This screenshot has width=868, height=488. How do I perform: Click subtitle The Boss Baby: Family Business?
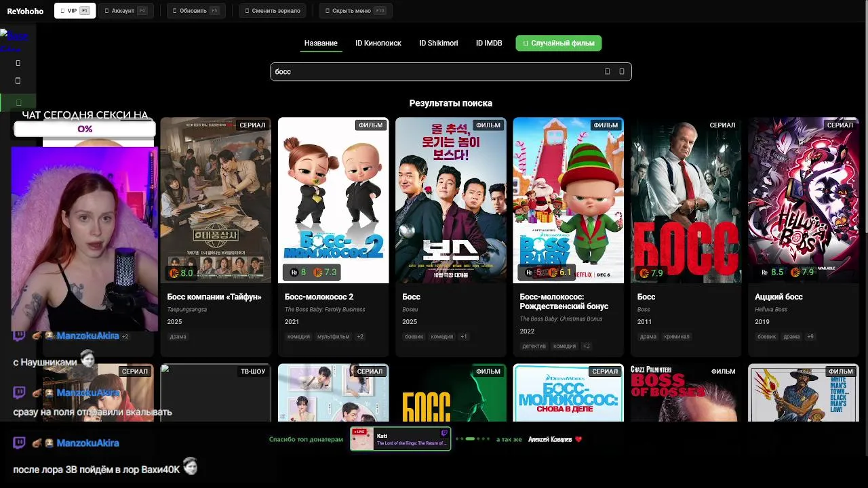pyautogui.click(x=325, y=310)
